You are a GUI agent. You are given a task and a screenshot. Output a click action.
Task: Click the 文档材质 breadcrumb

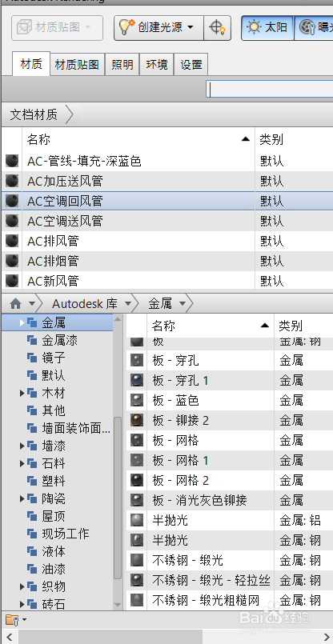[x=34, y=115]
